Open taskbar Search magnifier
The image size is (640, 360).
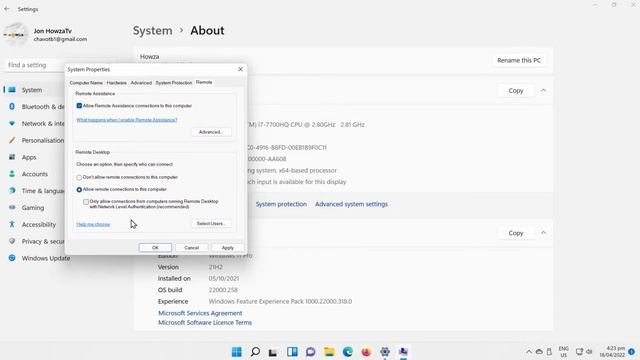pos(255,351)
